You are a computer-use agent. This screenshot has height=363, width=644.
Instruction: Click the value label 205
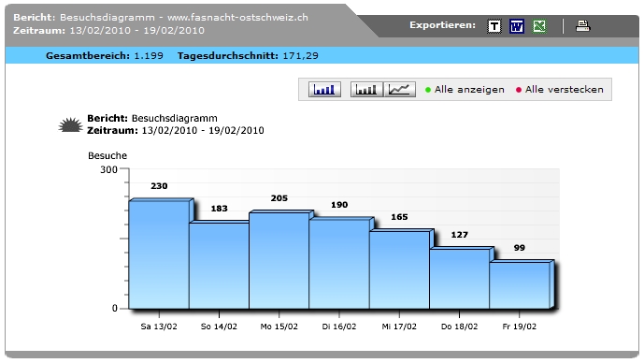click(279, 198)
